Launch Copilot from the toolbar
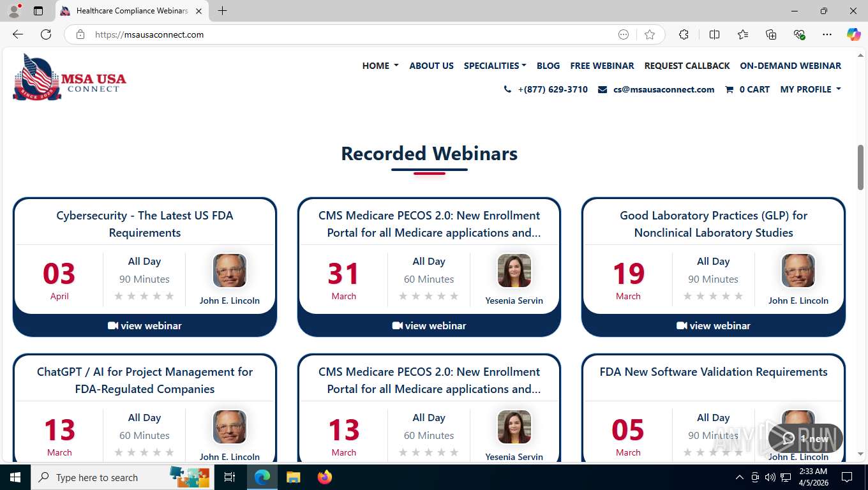 click(x=853, y=34)
